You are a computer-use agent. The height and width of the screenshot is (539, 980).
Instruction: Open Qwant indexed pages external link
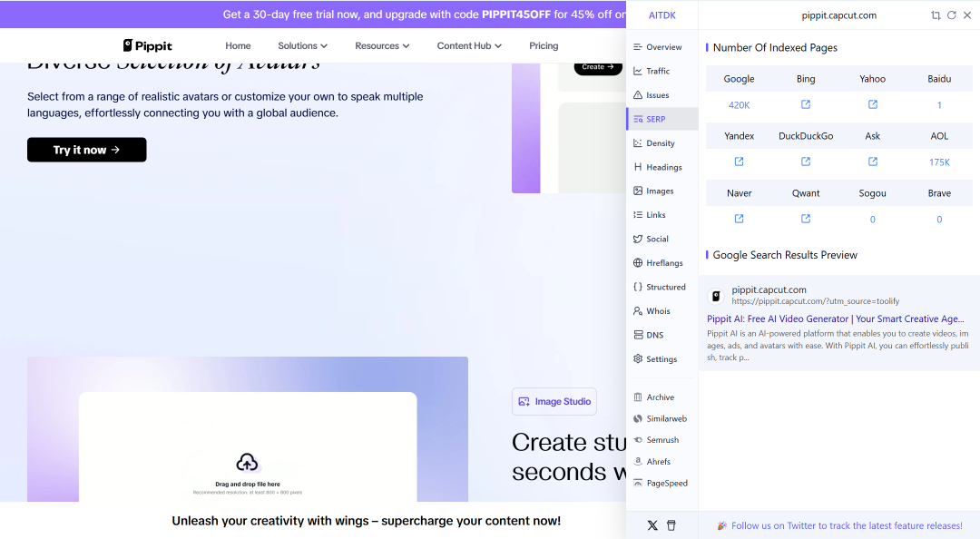point(806,218)
